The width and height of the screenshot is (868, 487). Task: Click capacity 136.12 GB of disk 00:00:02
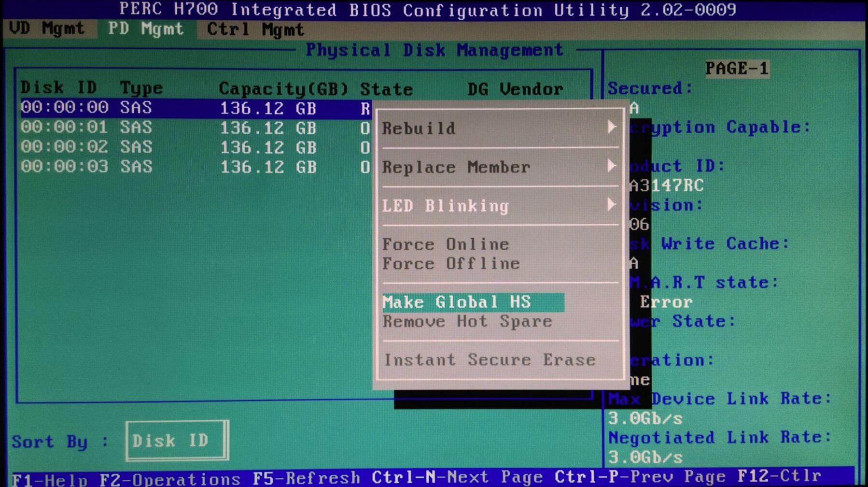pyautogui.click(x=268, y=148)
